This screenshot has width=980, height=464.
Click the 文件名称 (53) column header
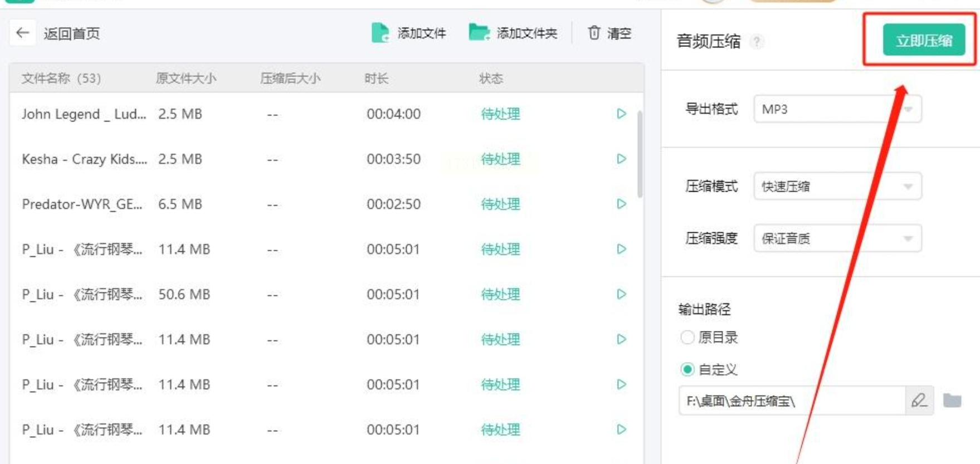click(61, 78)
